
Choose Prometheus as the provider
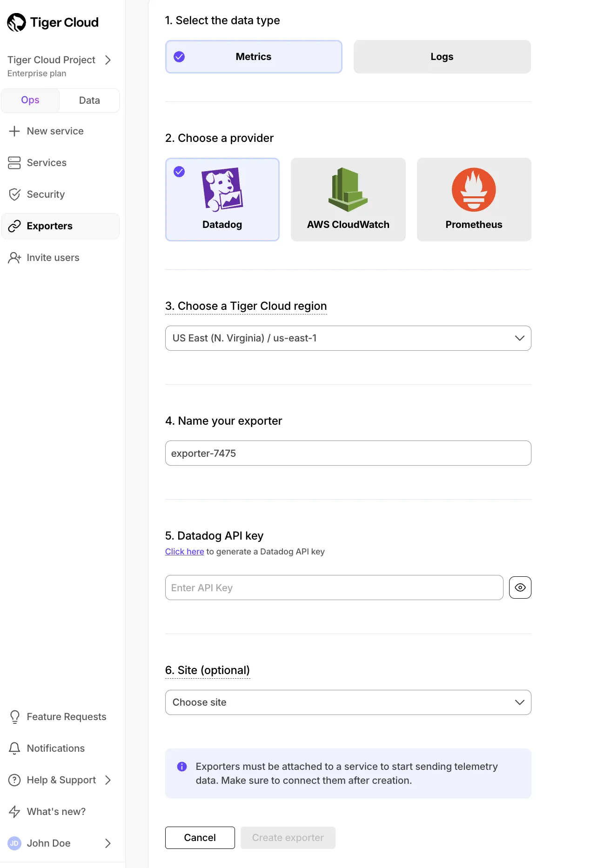click(x=474, y=200)
